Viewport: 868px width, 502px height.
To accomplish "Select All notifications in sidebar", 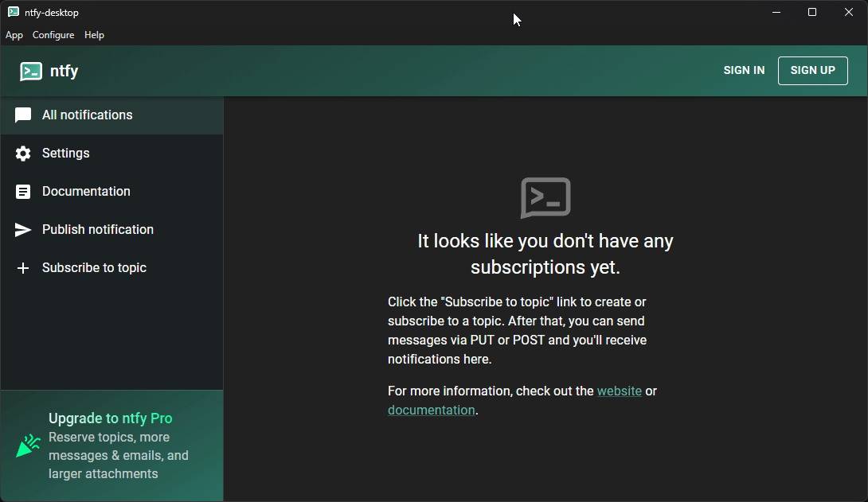I will coord(111,115).
